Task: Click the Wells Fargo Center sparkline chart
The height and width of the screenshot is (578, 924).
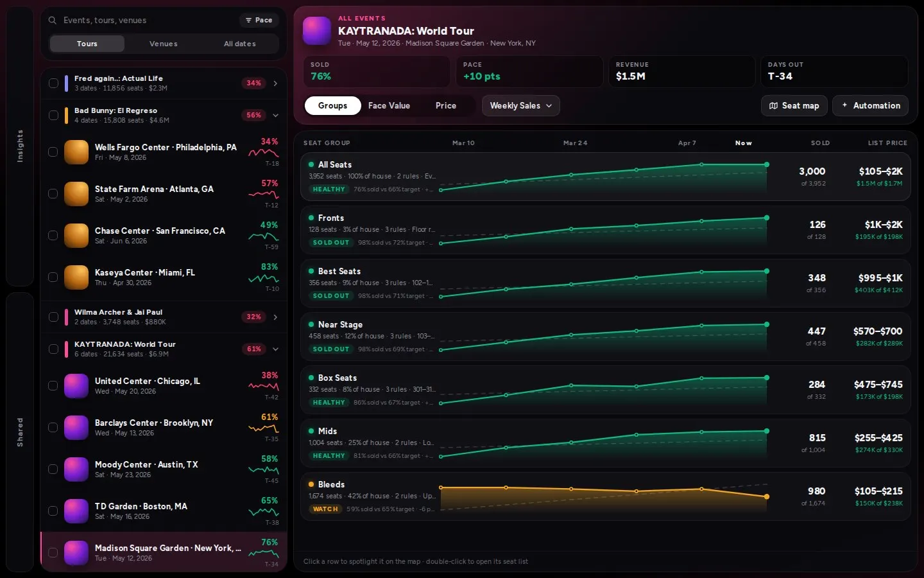Action: pos(264,153)
